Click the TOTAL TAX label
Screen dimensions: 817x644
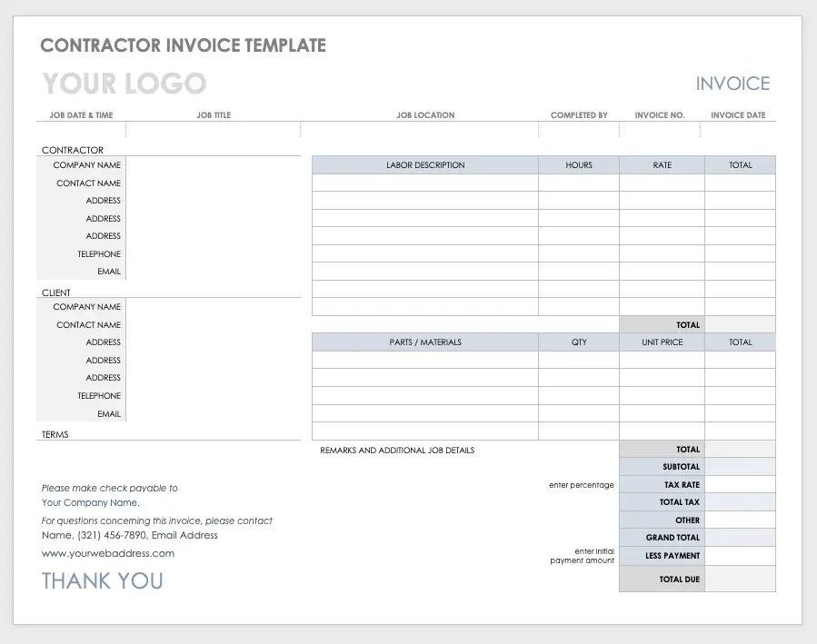680,502
